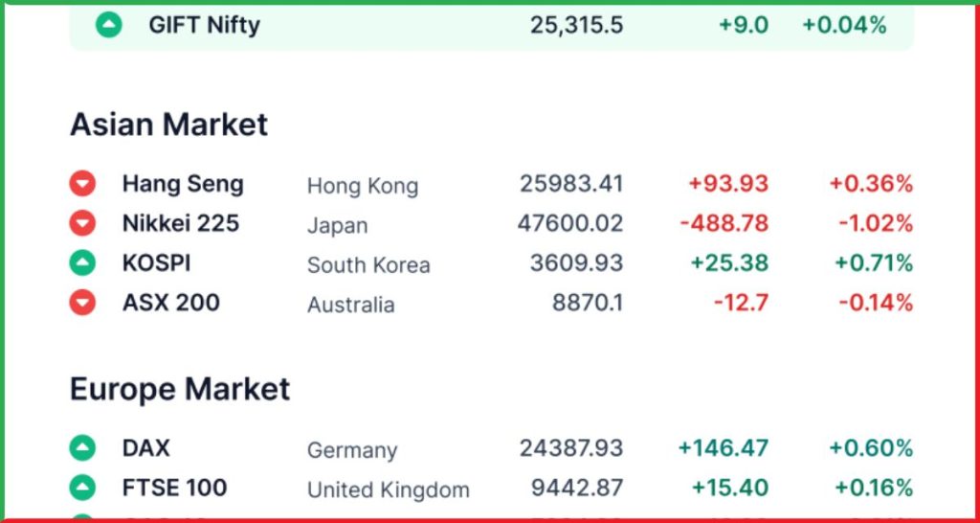Open the GIFT Nifty index row

[491, 26]
